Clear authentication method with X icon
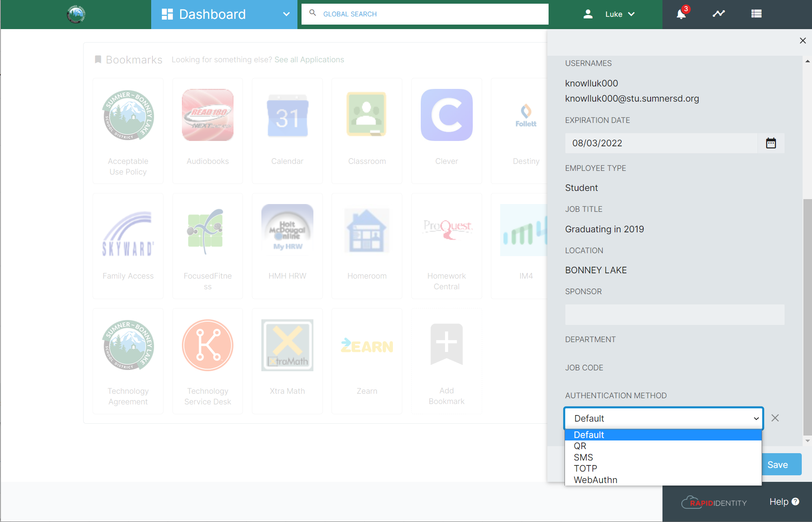 [775, 418]
